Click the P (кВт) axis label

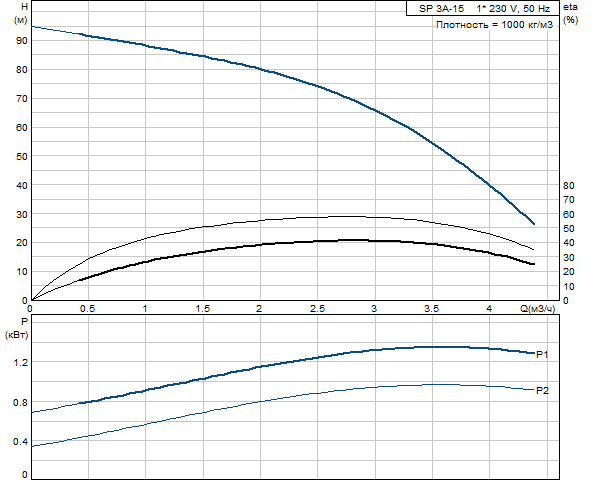click(17, 328)
